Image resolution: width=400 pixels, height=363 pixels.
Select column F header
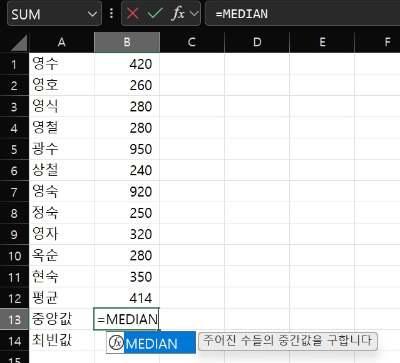click(377, 42)
